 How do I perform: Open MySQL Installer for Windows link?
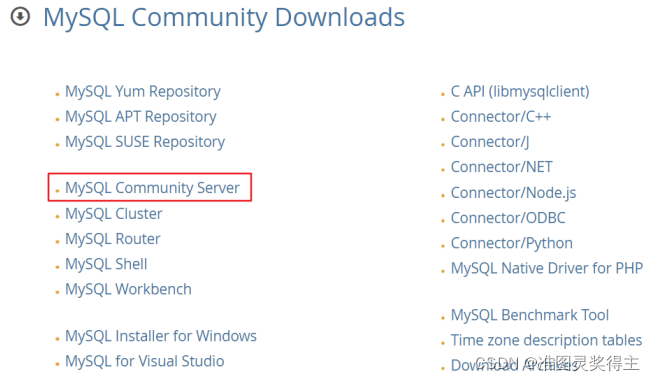click(x=161, y=336)
